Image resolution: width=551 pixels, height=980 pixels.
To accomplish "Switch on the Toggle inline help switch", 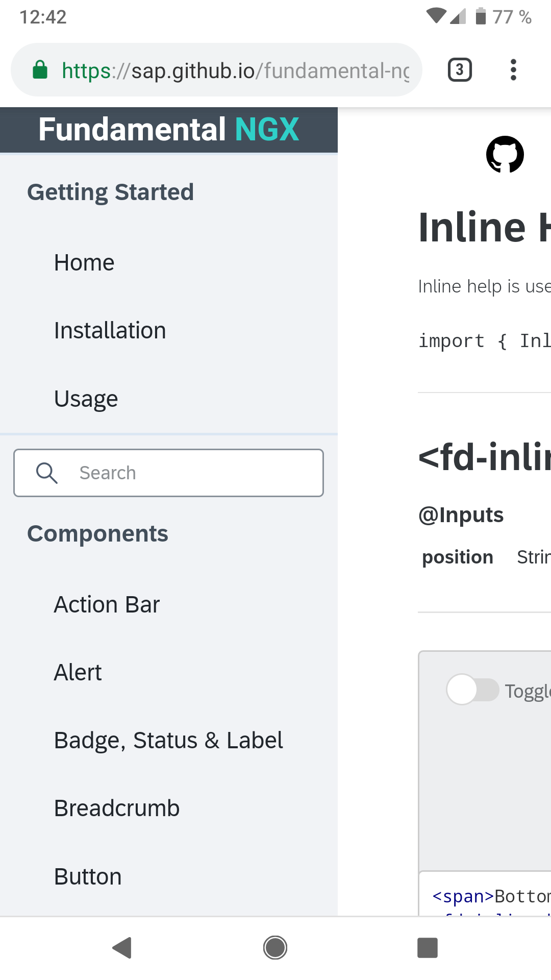I will [x=473, y=690].
